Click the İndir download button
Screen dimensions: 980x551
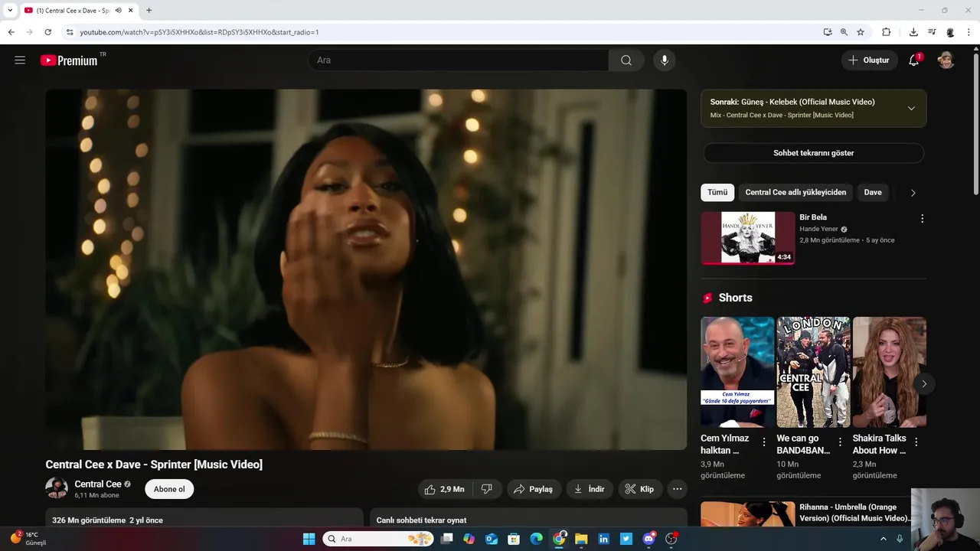[590, 489]
